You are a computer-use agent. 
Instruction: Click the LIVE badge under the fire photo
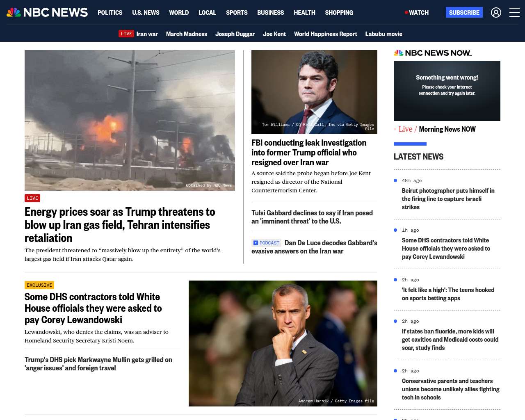point(32,198)
